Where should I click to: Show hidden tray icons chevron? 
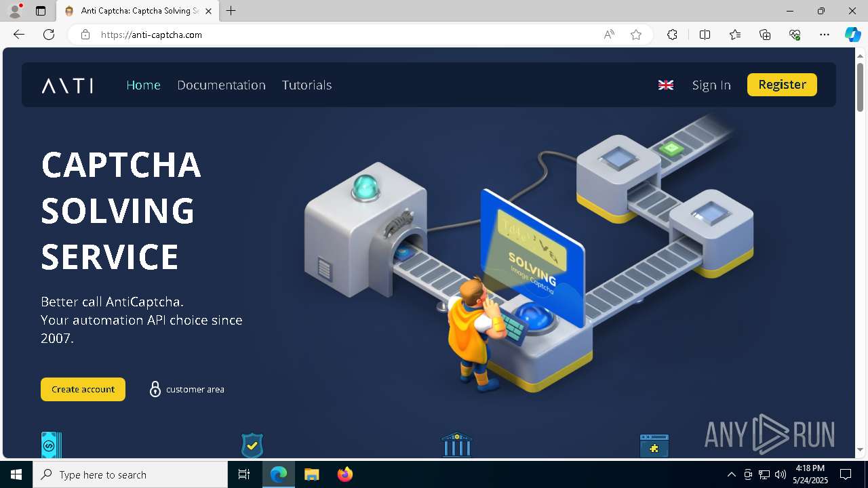(732, 474)
